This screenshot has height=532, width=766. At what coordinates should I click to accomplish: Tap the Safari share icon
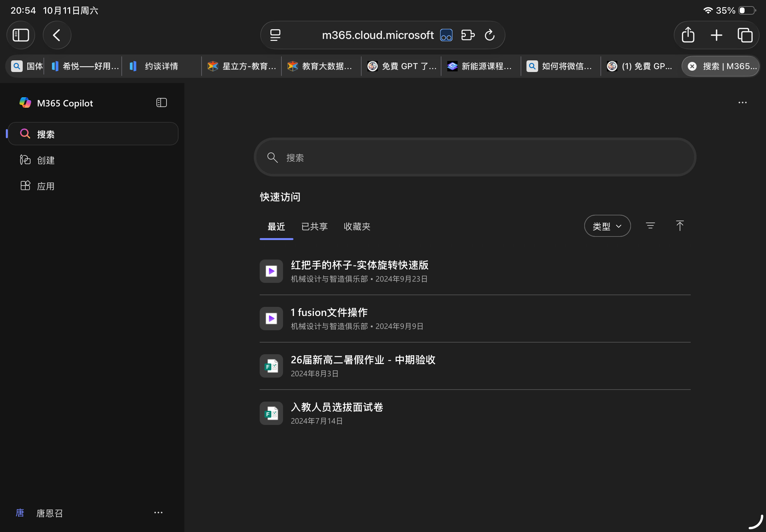[x=688, y=35]
